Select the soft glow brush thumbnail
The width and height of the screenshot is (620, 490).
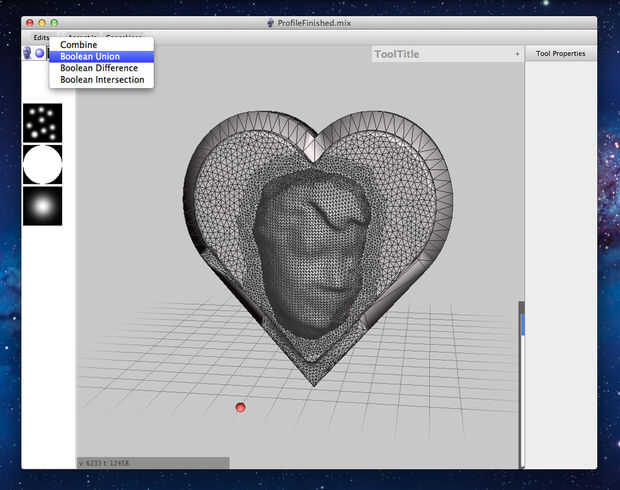coord(42,205)
